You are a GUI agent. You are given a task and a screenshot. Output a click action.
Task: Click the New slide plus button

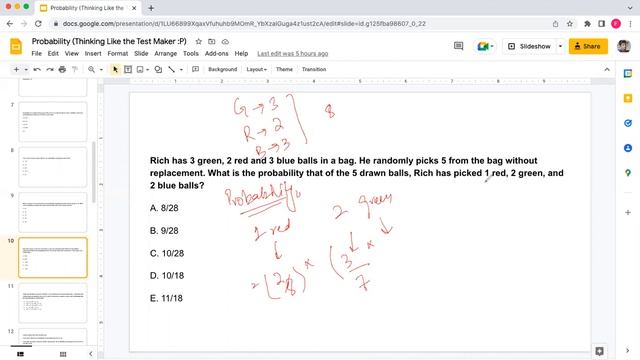point(16,69)
